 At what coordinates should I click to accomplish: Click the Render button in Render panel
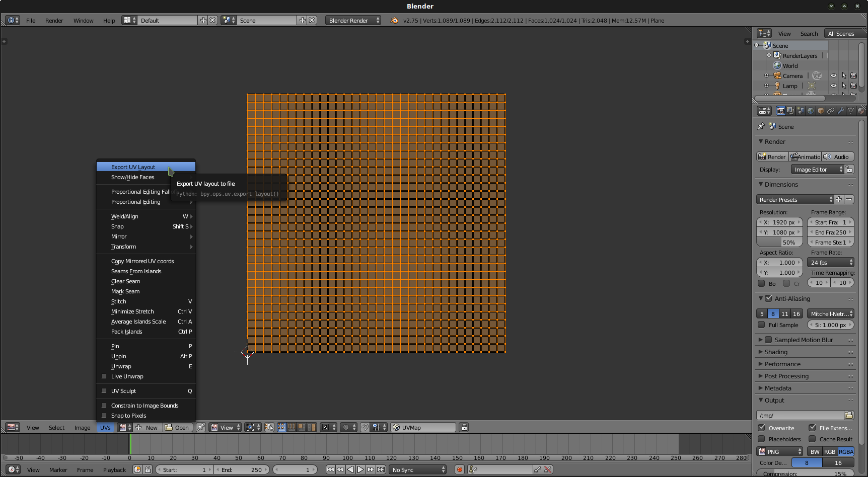coord(772,157)
